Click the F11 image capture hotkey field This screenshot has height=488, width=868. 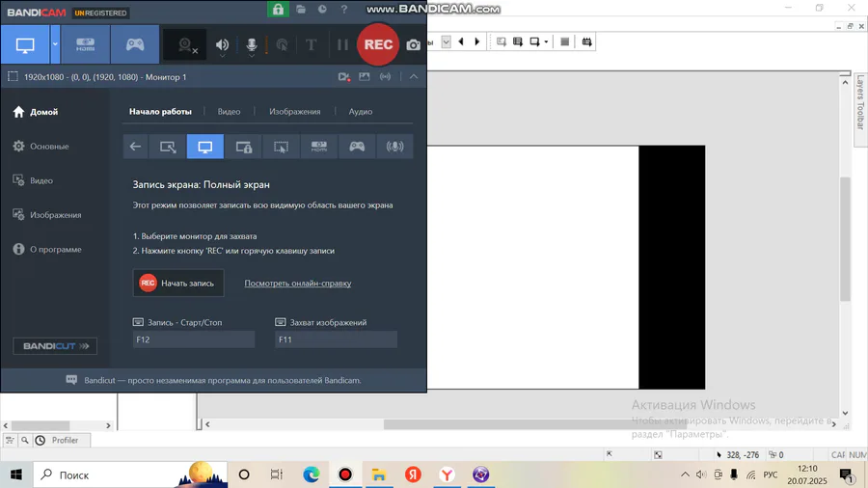[336, 339]
